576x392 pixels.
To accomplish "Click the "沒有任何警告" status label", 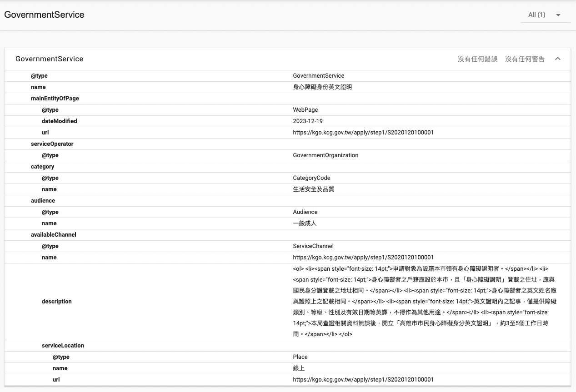I will coord(525,59).
